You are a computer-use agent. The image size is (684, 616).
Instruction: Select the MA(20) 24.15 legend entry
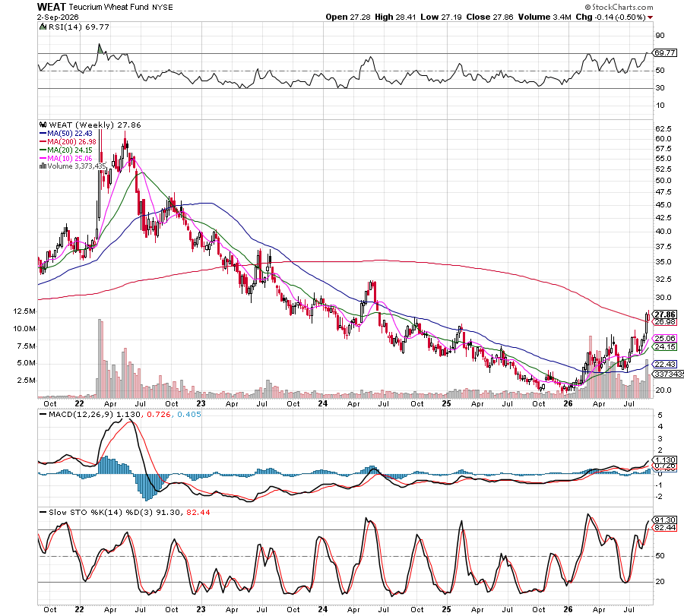click(65, 150)
